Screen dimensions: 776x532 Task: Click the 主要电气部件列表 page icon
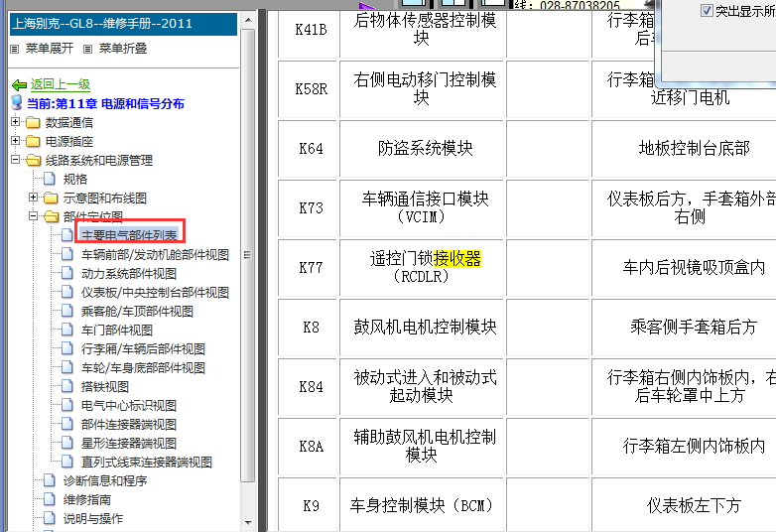click(x=67, y=235)
